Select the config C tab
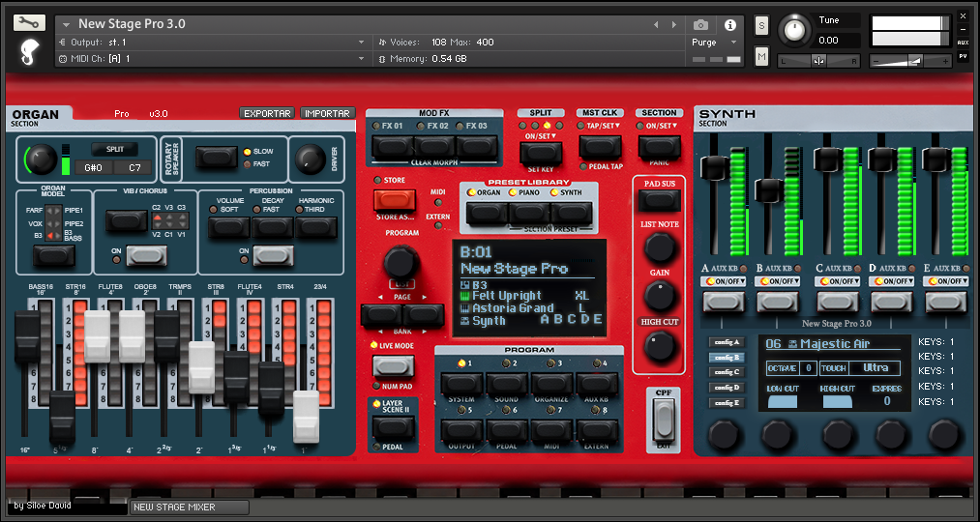This screenshot has height=522, width=980. tap(727, 373)
